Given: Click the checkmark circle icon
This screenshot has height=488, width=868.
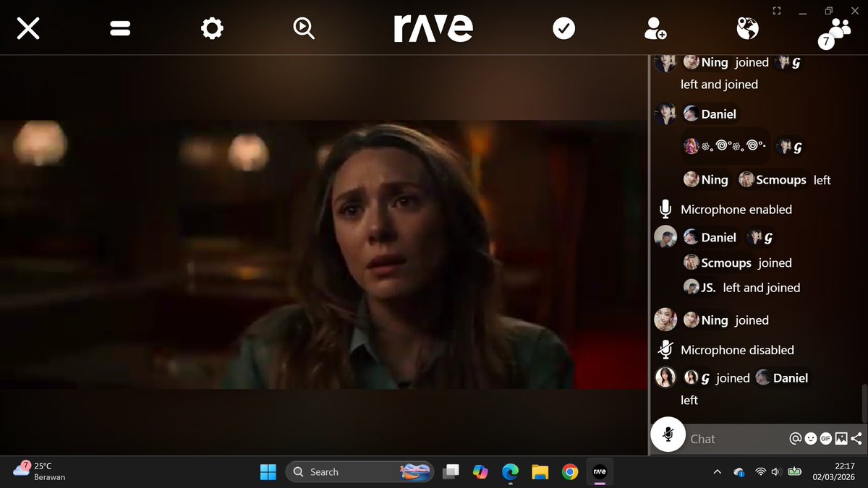Looking at the screenshot, I should point(563,28).
